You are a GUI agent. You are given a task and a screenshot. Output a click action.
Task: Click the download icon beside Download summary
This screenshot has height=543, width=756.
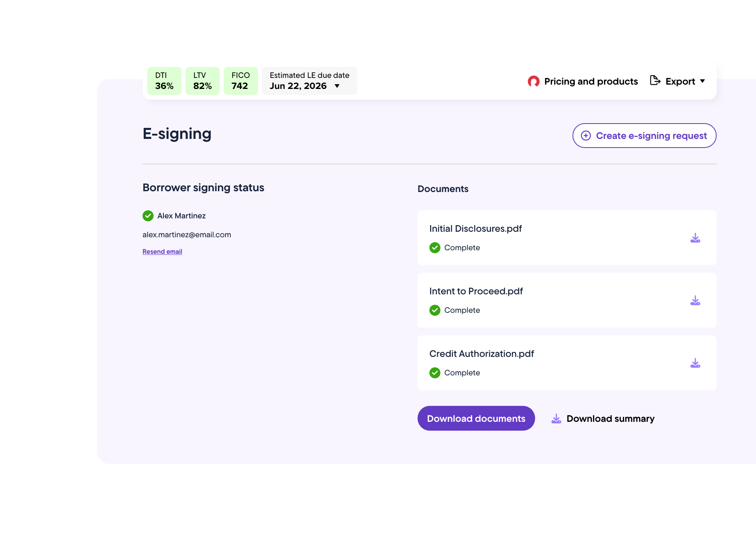pos(556,419)
